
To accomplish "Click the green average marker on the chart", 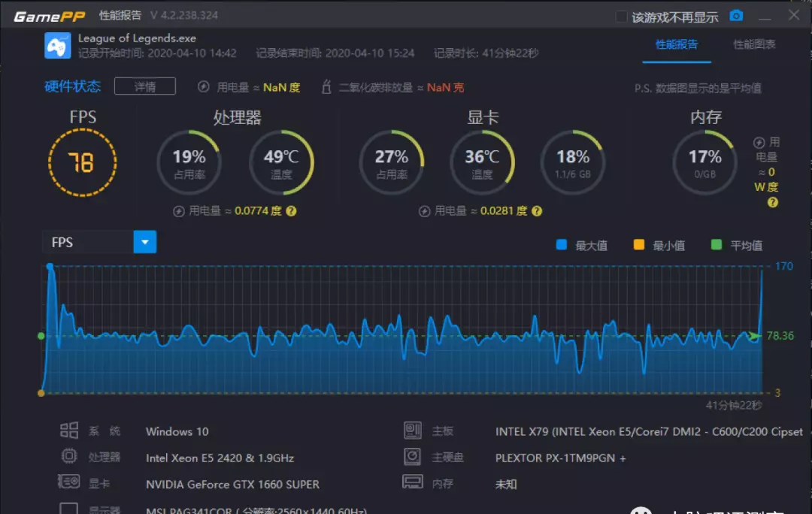I will (x=41, y=336).
